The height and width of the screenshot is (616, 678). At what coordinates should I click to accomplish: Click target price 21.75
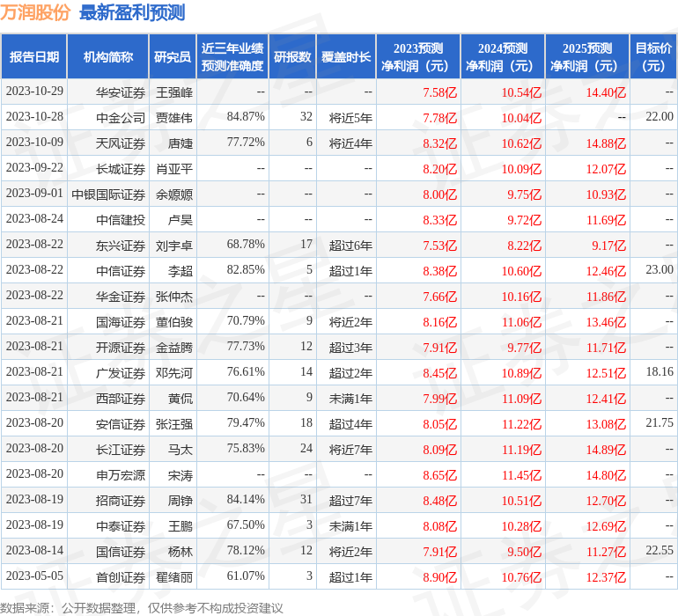pos(660,422)
